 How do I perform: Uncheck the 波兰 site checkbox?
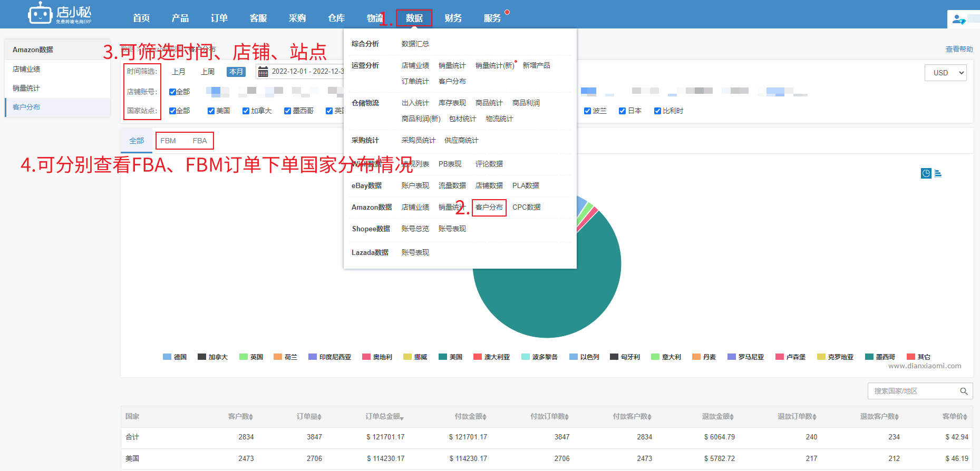[x=587, y=111]
